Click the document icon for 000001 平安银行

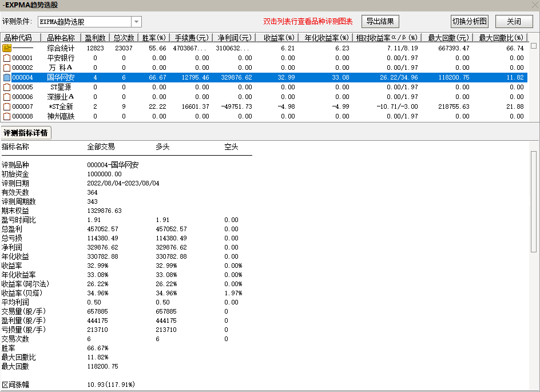[x=7, y=58]
